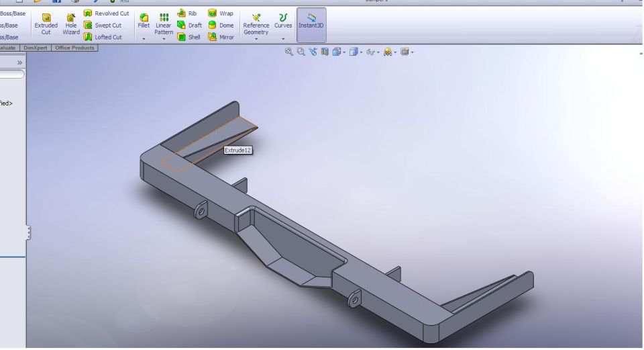Open the Apply Scene dropdown arrow

(x=395, y=52)
